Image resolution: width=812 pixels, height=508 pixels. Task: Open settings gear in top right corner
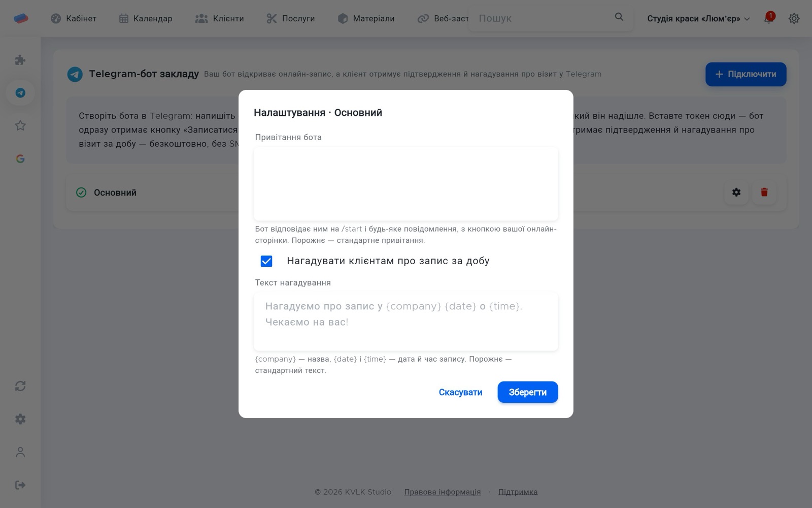click(x=794, y=18)
